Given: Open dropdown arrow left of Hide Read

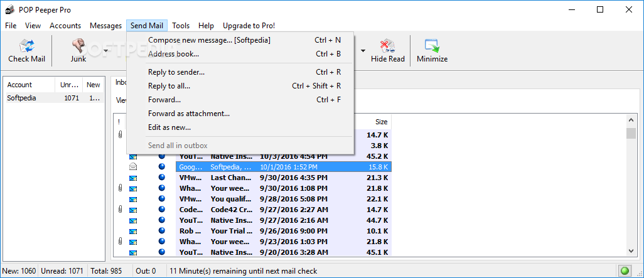Looking at the screenshot, I should pos(363,51).
